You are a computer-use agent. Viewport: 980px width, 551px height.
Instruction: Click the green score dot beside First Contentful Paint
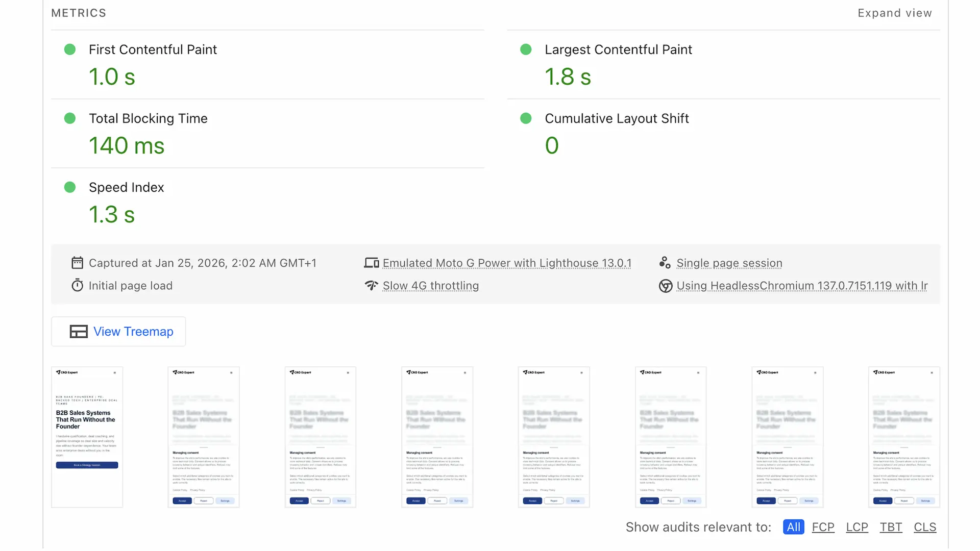pos(70,49)
